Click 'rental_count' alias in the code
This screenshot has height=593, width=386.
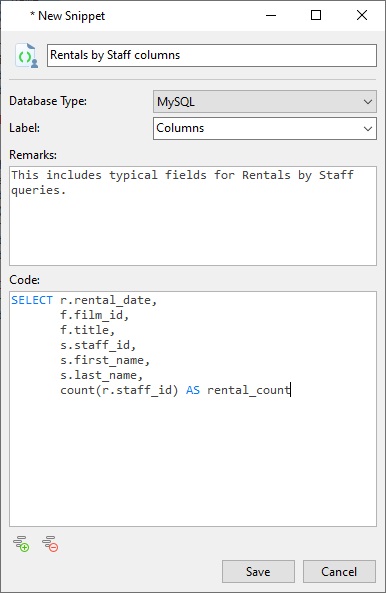248,390
